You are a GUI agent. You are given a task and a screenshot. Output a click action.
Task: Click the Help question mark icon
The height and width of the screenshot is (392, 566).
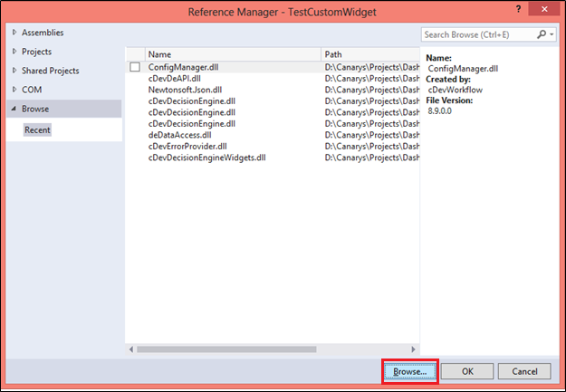point(518,9)
